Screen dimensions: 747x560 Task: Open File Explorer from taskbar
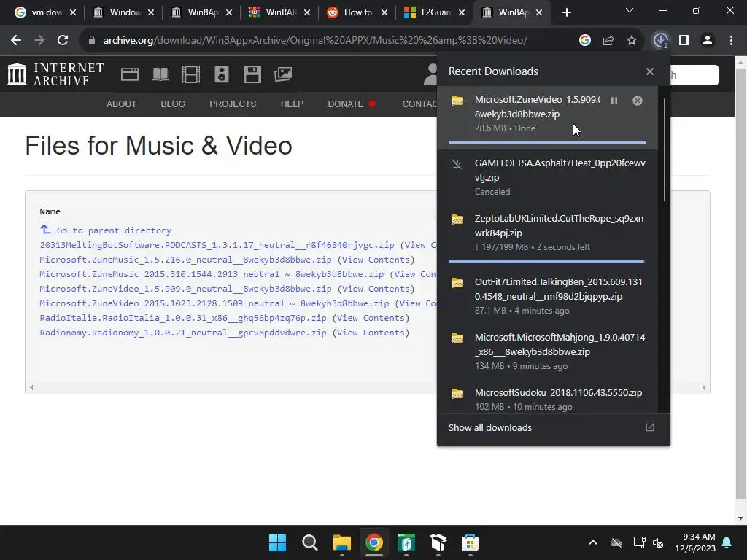tap(341, 542)
